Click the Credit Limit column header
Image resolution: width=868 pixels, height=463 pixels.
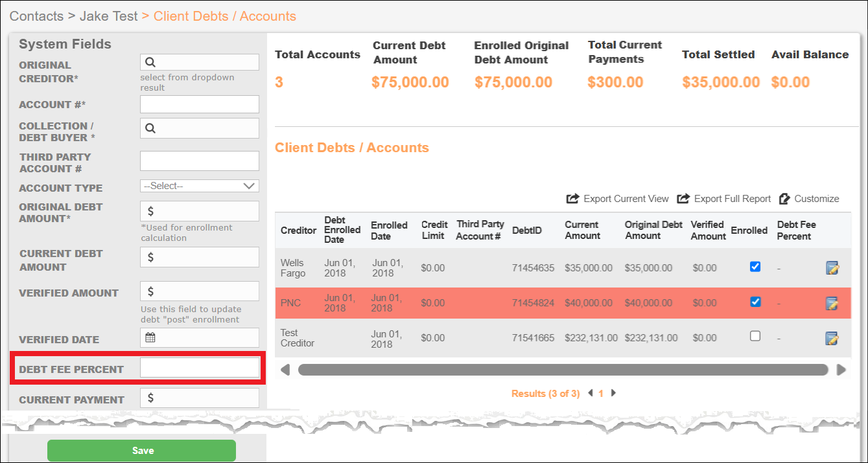(434, 231)
